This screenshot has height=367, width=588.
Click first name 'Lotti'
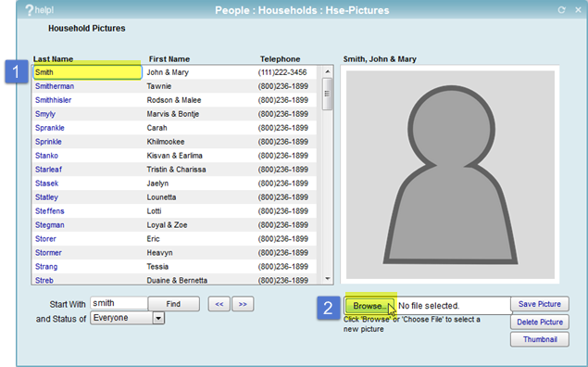point(154,211)
